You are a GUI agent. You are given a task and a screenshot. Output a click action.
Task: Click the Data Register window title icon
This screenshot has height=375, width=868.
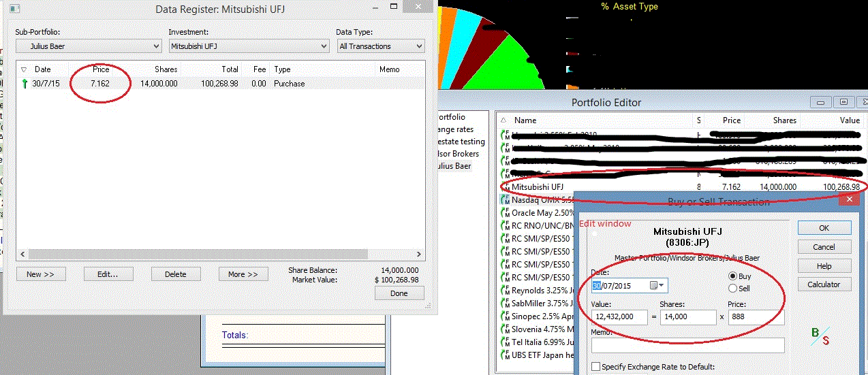[x=15, y=10]
